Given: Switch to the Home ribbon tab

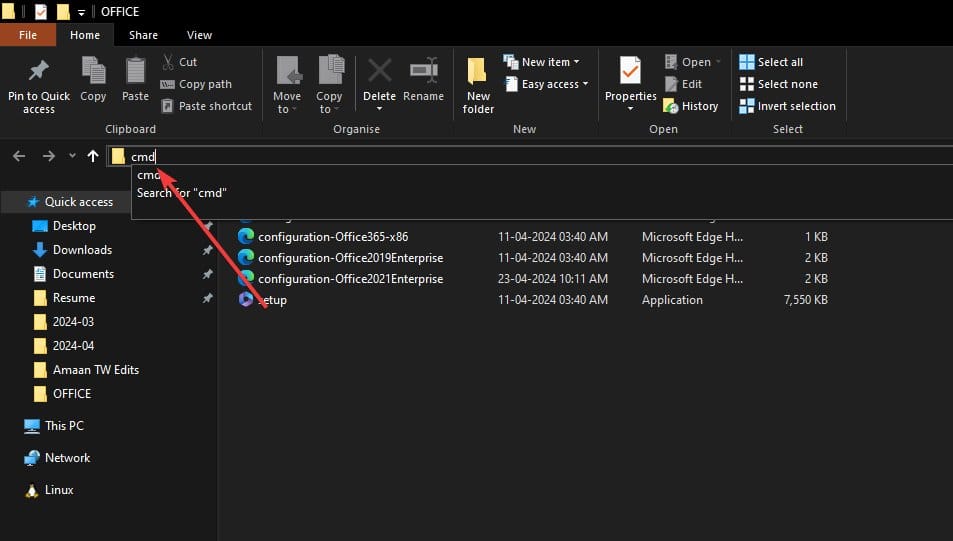Looking at the screenshot, I should (x=84, y=35).
